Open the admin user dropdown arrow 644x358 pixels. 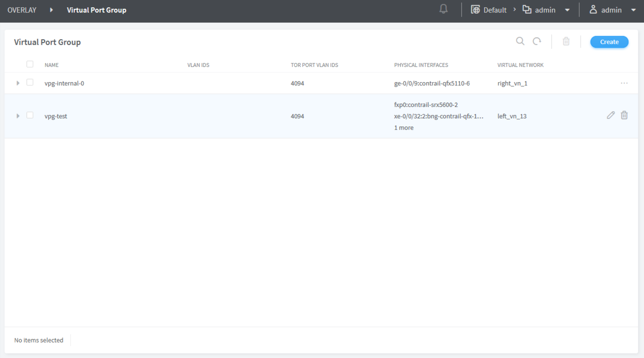(634, 10)
